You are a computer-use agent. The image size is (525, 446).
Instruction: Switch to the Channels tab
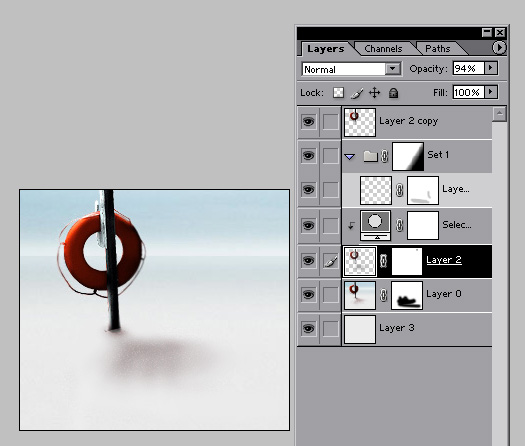(383, 49)
